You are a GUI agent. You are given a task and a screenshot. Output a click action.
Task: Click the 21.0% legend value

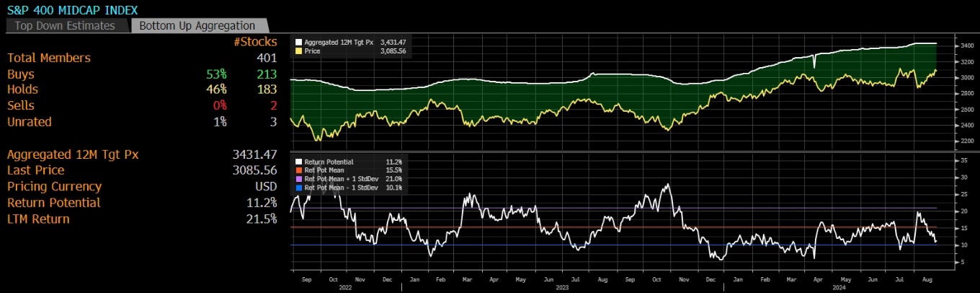pos(395,178)
